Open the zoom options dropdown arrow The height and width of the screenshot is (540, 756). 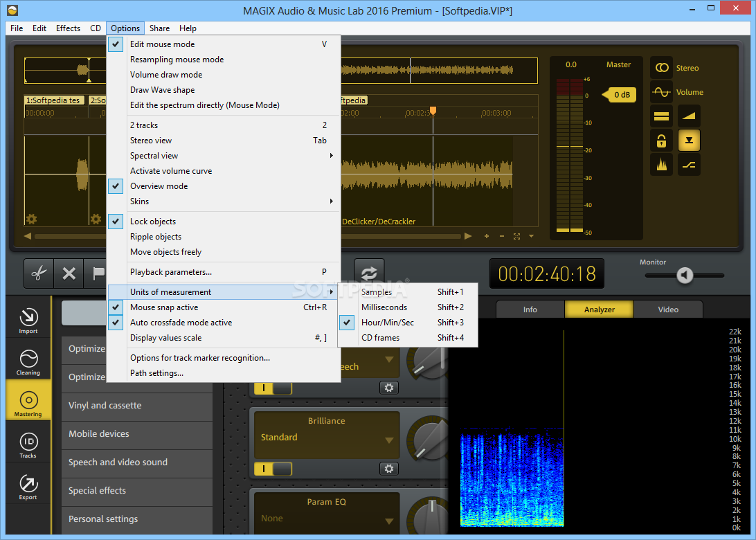click(531, 236)
